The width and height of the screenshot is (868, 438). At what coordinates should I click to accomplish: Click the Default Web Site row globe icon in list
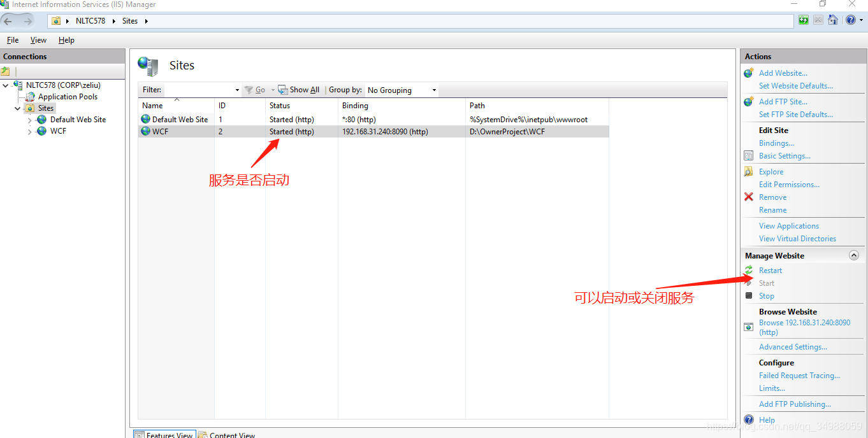(x=145, y=119)
